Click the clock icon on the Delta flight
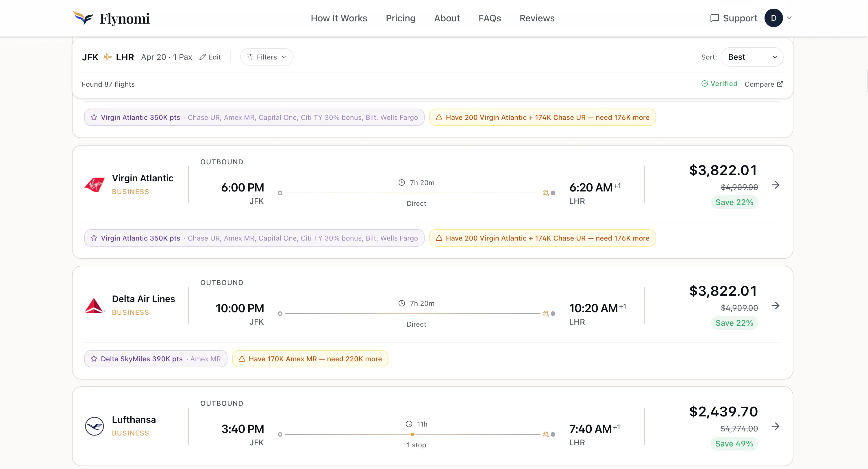This screenshot has width=868, height=469. [402, 303]
